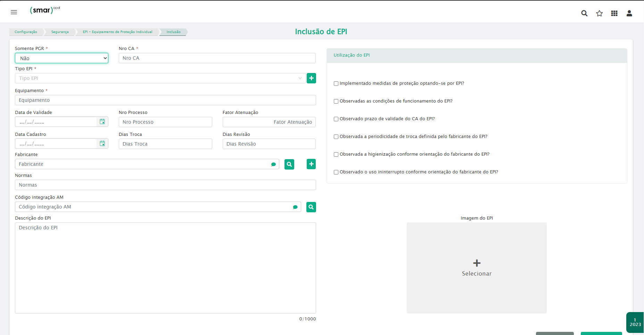Check 'Implementado medidas de proteção' checkbox
644x335 pixels.
336,83
